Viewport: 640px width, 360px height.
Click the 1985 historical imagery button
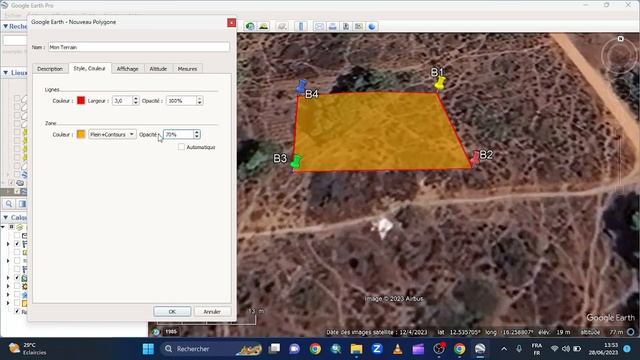tap(171, 332)
